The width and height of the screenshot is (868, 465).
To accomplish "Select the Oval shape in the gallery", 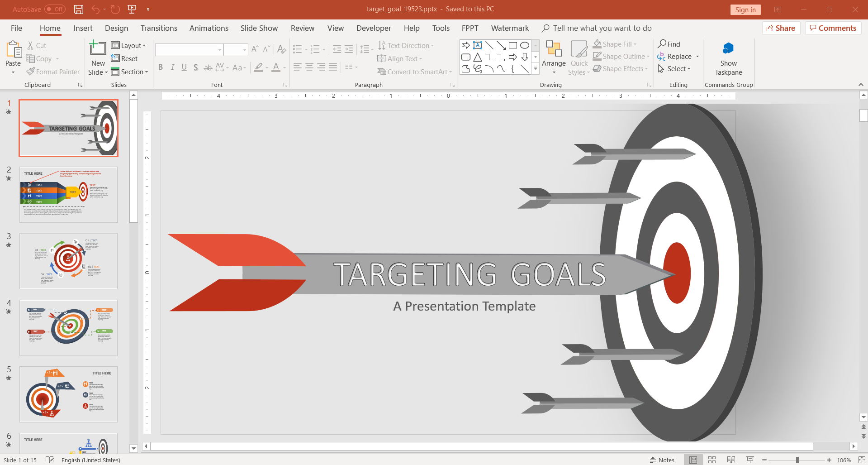I will click(x=525, y=45).
